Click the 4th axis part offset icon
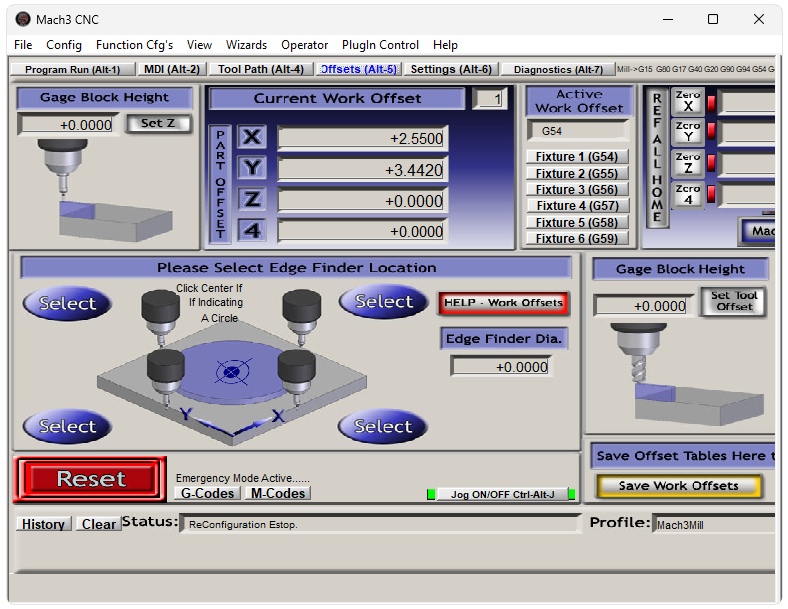The image size is (788, 609). (252, 231)
